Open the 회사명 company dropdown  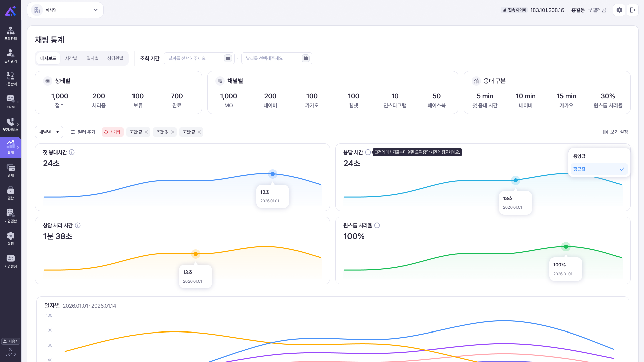[x=65, y=10]
